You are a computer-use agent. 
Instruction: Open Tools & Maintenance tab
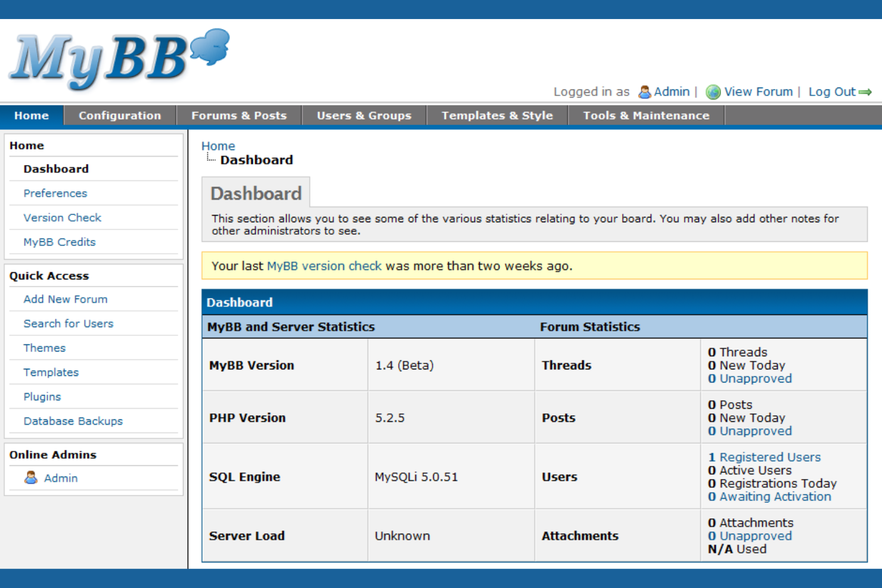pos(646,116)
